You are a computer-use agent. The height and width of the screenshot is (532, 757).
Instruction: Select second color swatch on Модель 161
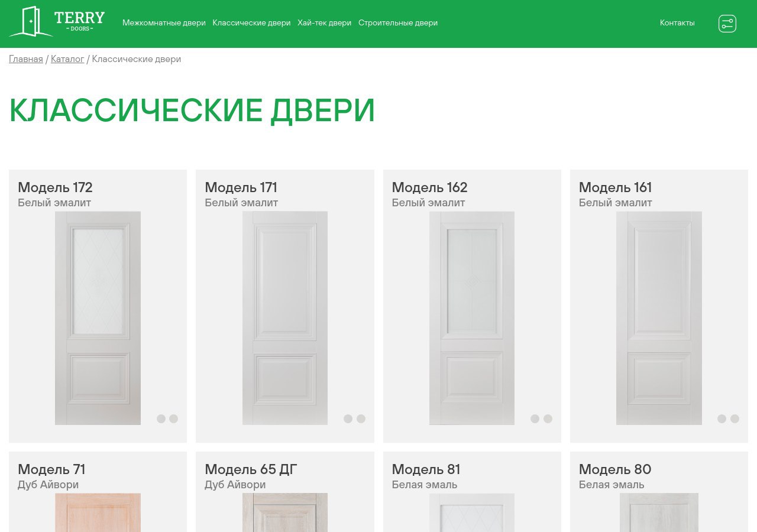(735, 419)
